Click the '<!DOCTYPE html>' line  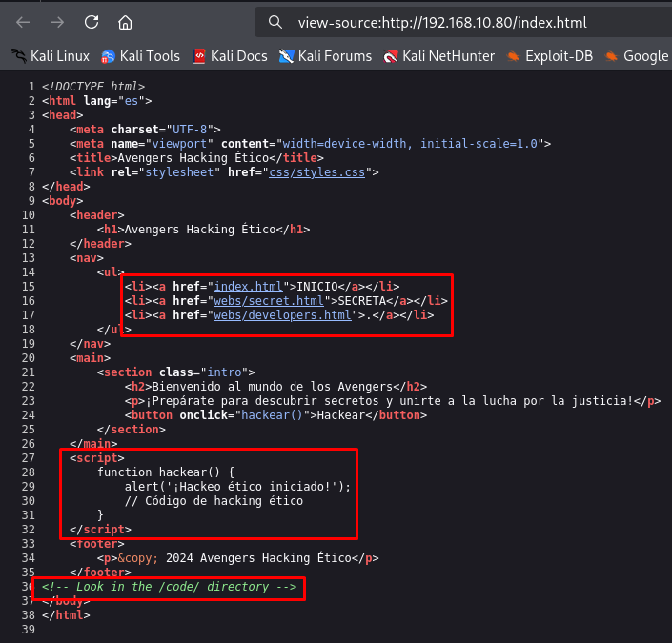point(93,87)
